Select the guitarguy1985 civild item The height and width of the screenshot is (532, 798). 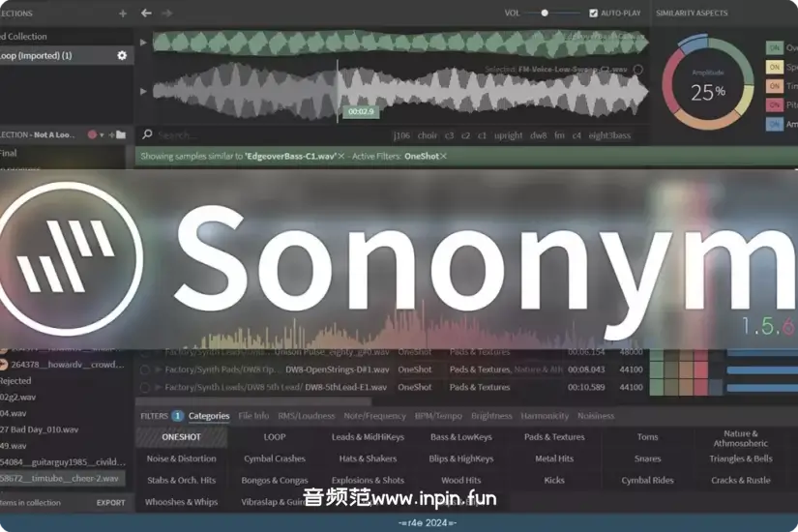coord(63,462)
